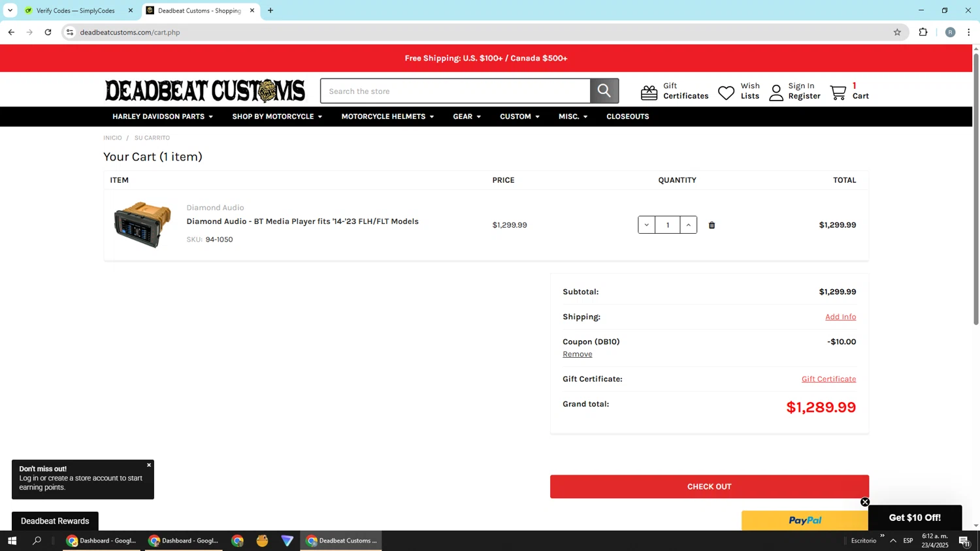Expand Harley Davidson Parts menu
This screenshot has width=980, height=551.
click(163, 116)
